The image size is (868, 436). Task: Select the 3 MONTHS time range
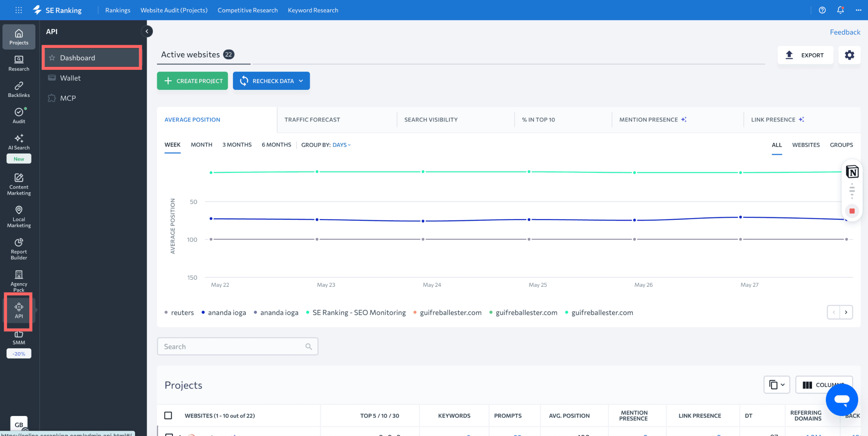237,145
